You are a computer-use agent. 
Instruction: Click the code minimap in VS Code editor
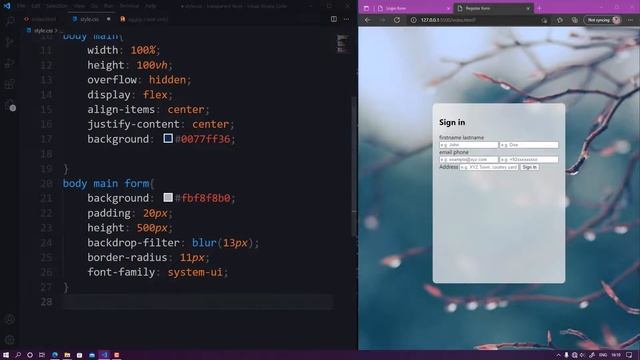pyautogui.click(x=342, y=44)
